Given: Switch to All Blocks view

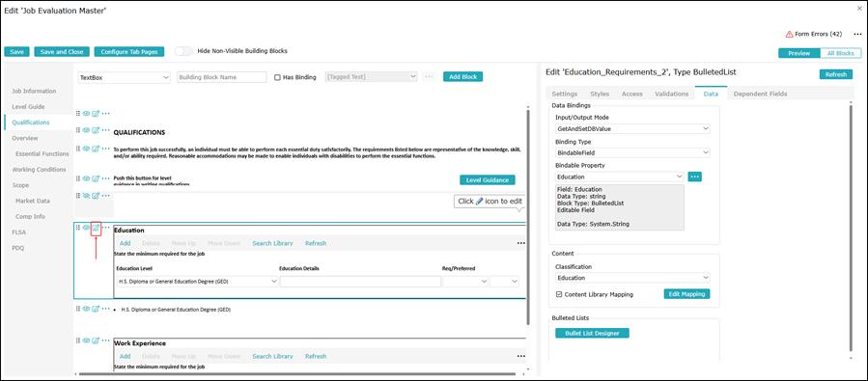Looking at the screenshot, I should pos(840,54).
